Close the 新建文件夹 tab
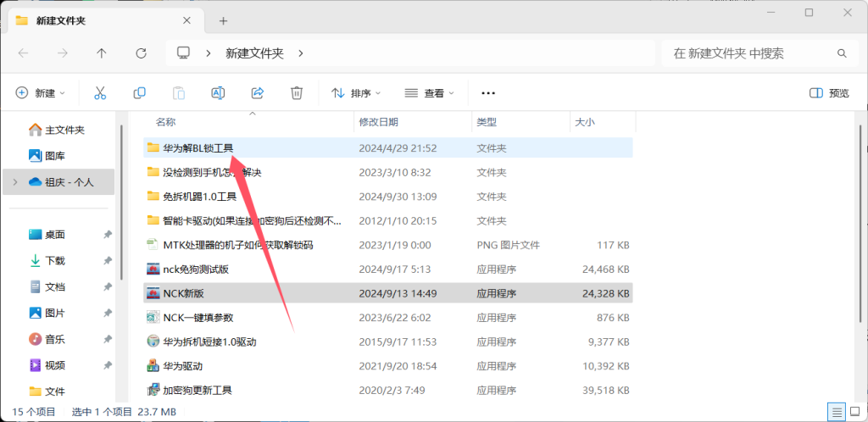This screenshot has height=422, width=868. pyautogui.click(x=186, y=20)
